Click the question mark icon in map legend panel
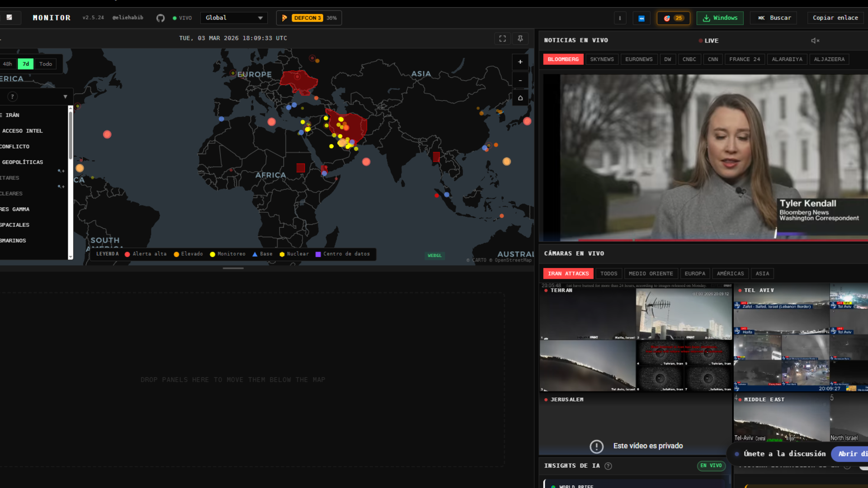Screen dimensions: 868x488 click(12, 96)
